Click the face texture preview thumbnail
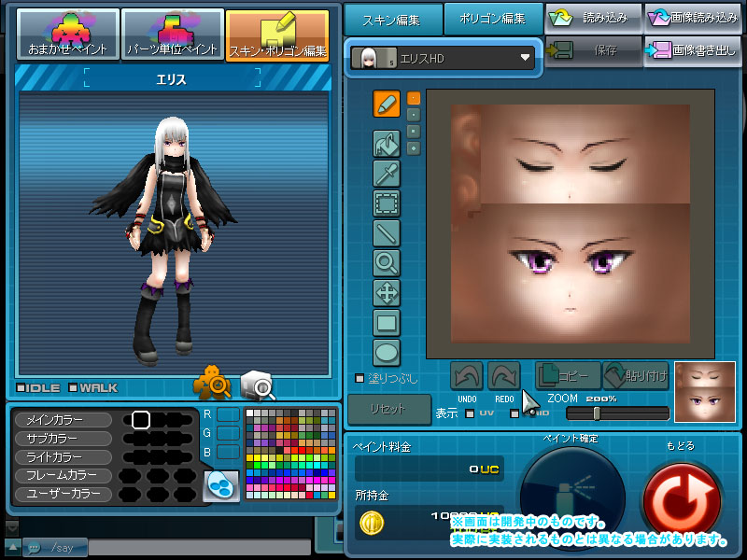 (705, 392)
